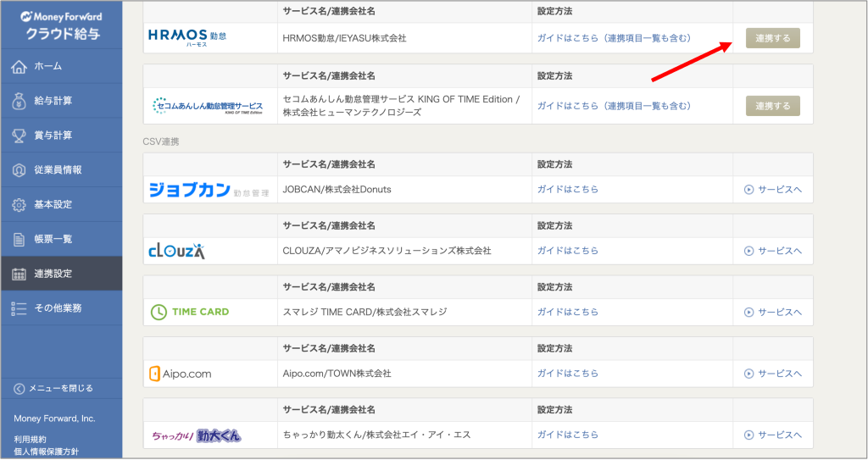Click the 給与計算 money bag icon
The image size is (868, 460).
pyautogui.click(x=19, y=101)
